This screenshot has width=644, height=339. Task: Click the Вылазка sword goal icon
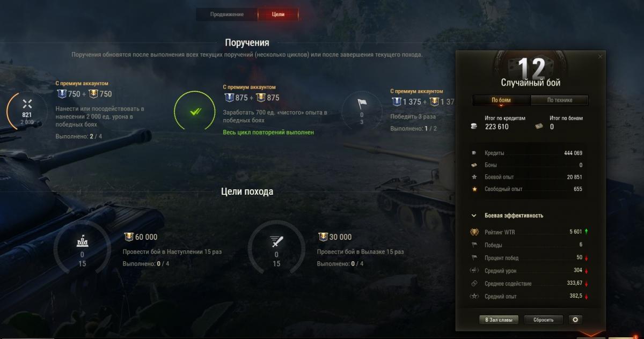[276, 241]
